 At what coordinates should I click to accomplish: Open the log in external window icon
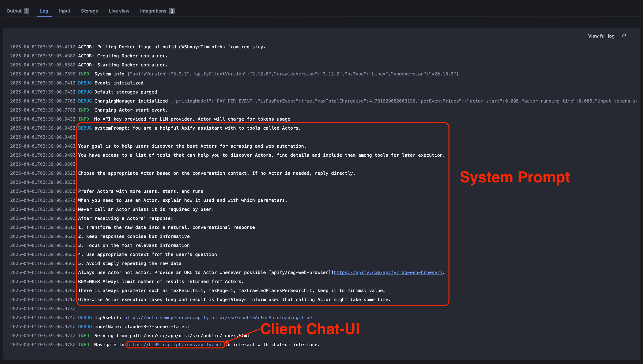(624, 35)
